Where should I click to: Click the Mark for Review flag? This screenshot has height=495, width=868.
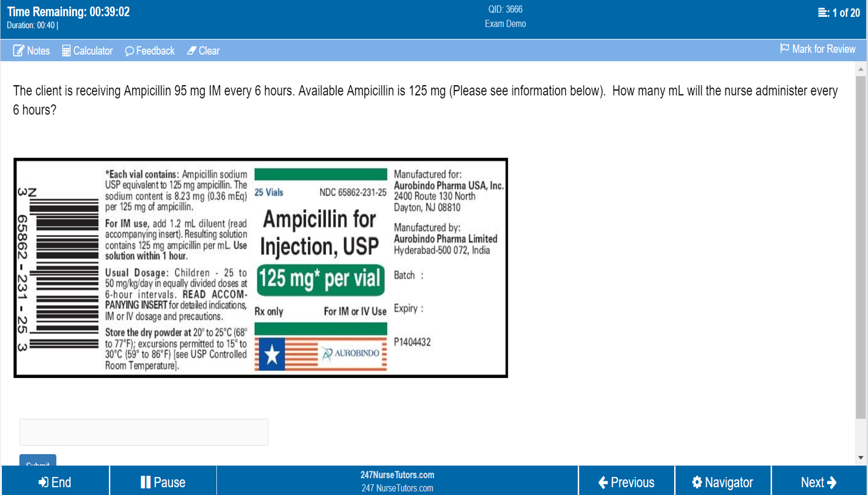[x=784, y=49]
